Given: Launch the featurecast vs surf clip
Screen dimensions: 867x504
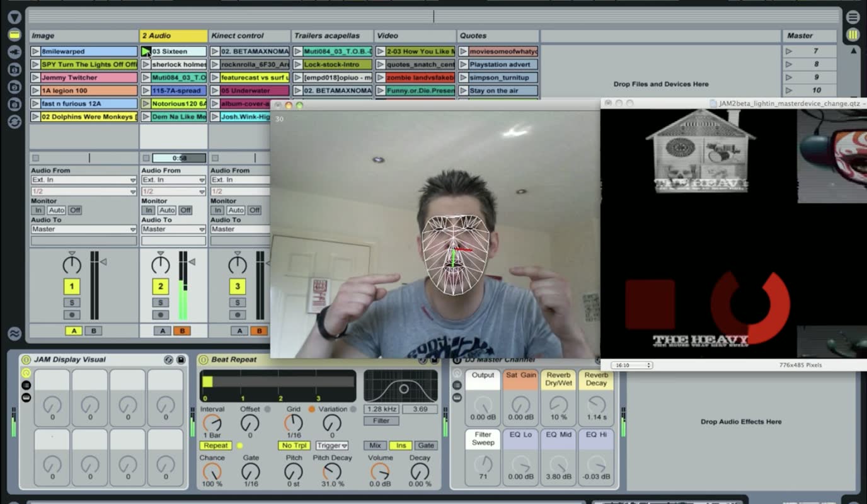Looking at the screenshot, I should pos(215,77).
